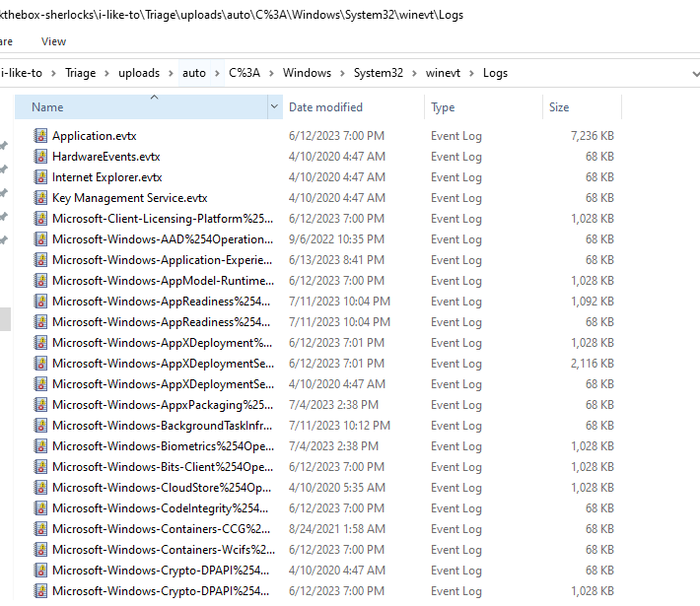Sort files by Type column header
The width and height of the screenshot is (700, 606).
point(443,107)
